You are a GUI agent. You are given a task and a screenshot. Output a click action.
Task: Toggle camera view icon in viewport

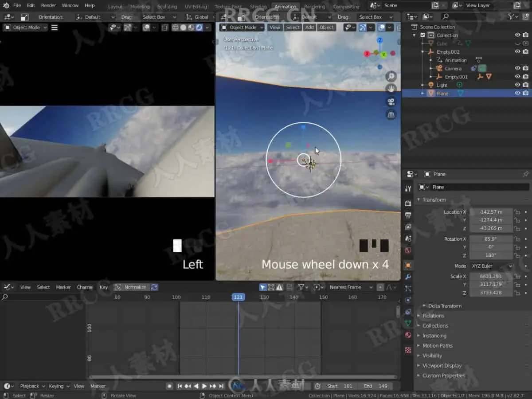[391, 102]
